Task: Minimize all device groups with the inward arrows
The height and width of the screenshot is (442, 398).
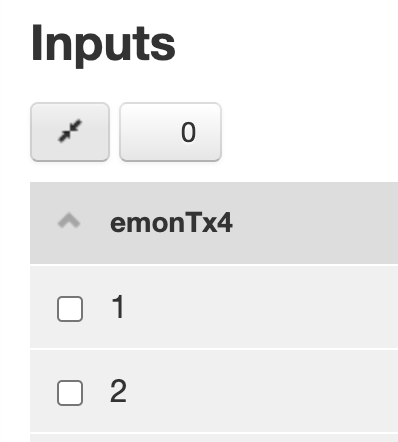Action: (x=70, y=132)
